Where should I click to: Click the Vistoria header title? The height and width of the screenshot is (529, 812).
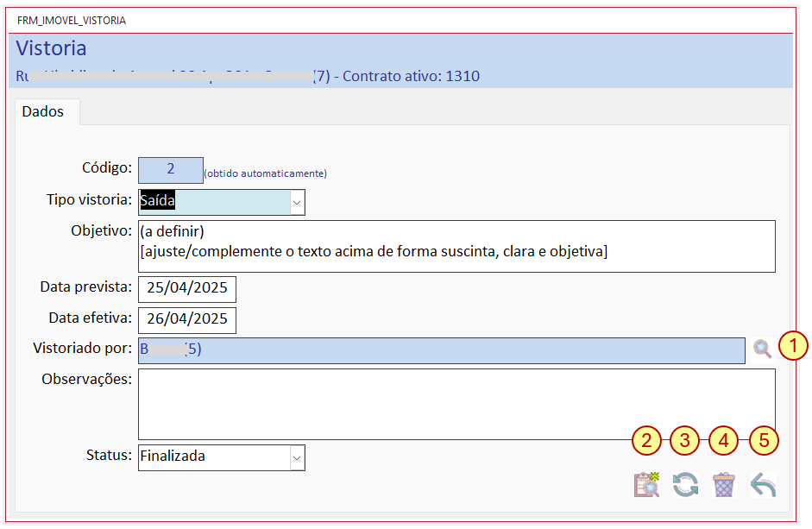click(51, 48)
